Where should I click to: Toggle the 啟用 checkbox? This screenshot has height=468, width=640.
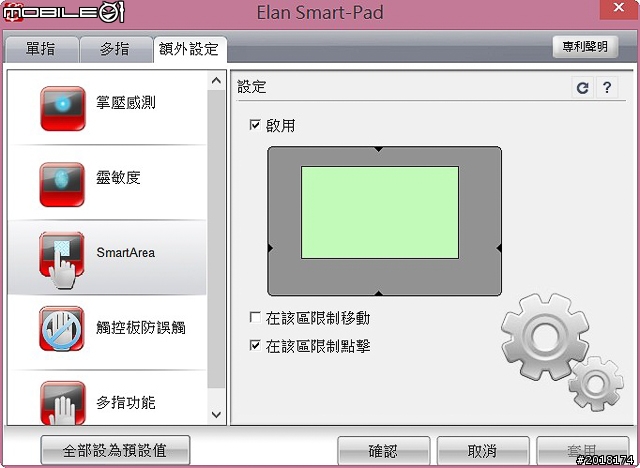click(x=255, y=124)
